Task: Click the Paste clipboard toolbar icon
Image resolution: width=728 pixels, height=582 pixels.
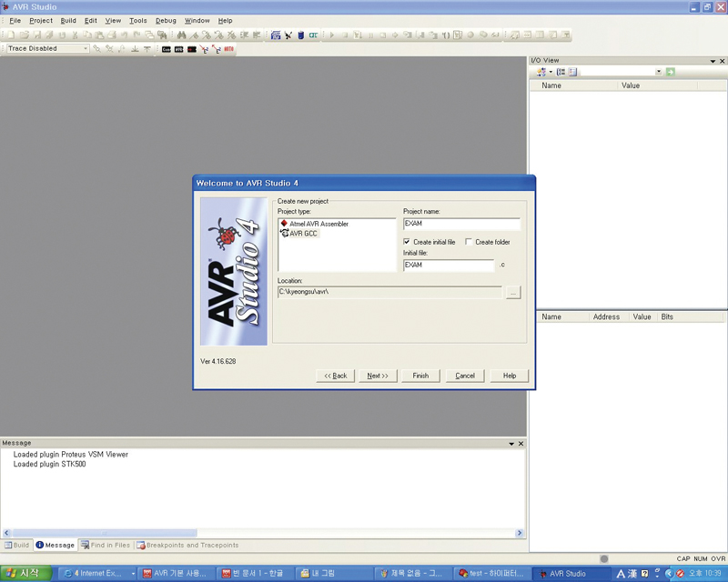Action: pyautogui.click(x=99, y=35)
